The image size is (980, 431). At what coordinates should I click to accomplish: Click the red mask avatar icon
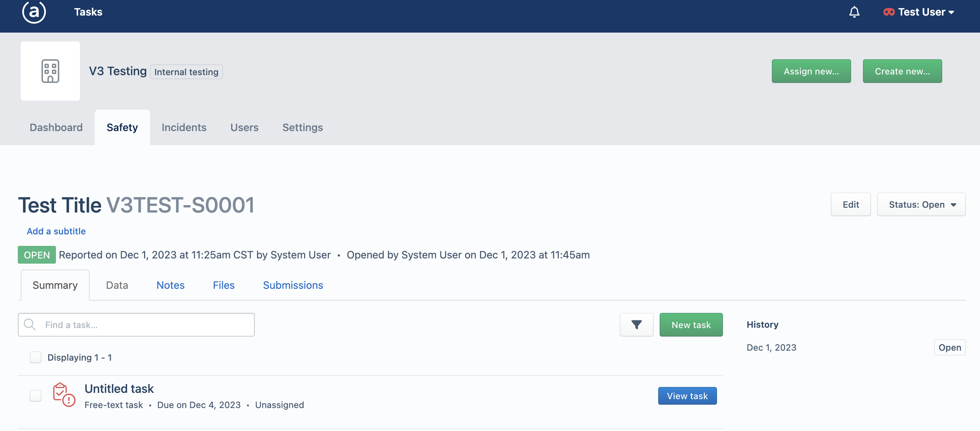[x=889, y=12]
